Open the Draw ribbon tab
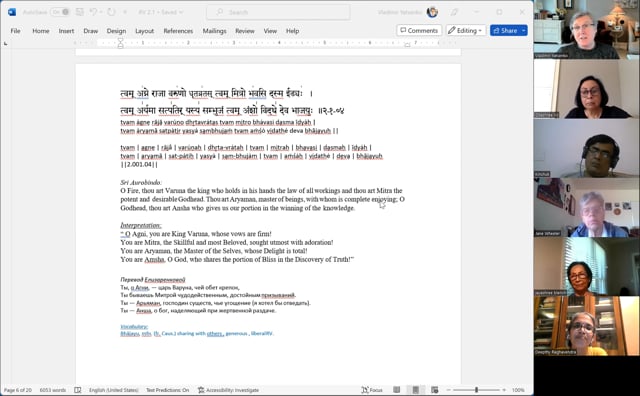 [91, 31]
